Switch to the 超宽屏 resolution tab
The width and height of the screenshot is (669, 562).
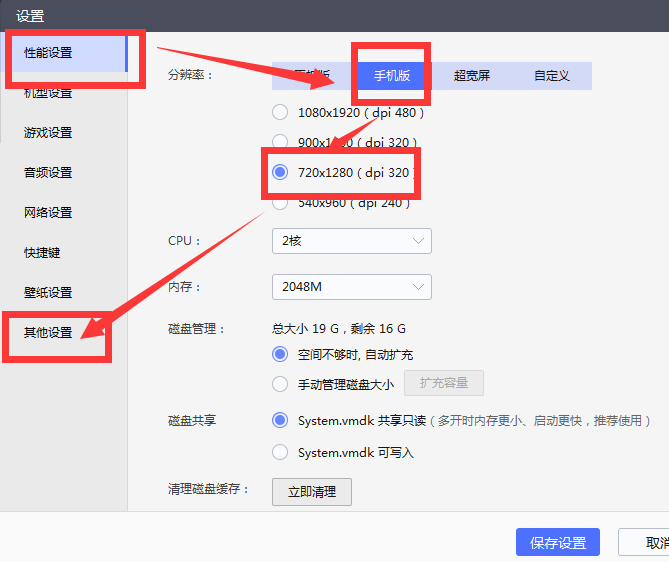click(x=472, y=76)
